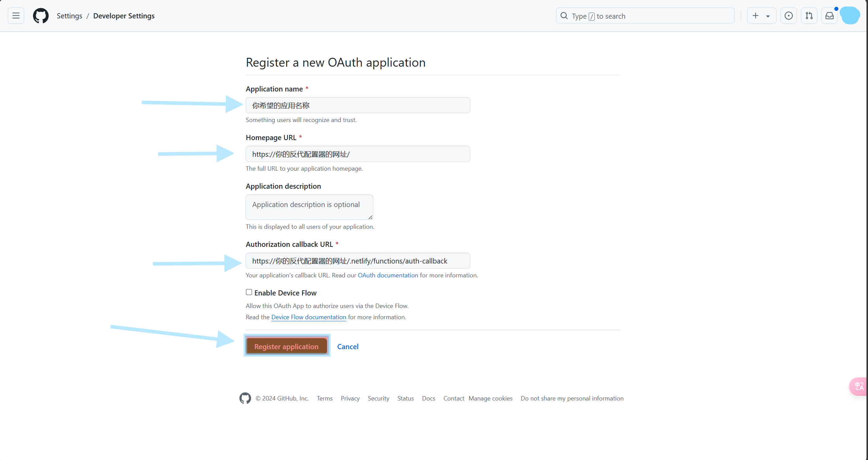The height and width of the screenshot is (460, 868).
Task: Open the notifications inbox icon
Action: coord(830,16)
